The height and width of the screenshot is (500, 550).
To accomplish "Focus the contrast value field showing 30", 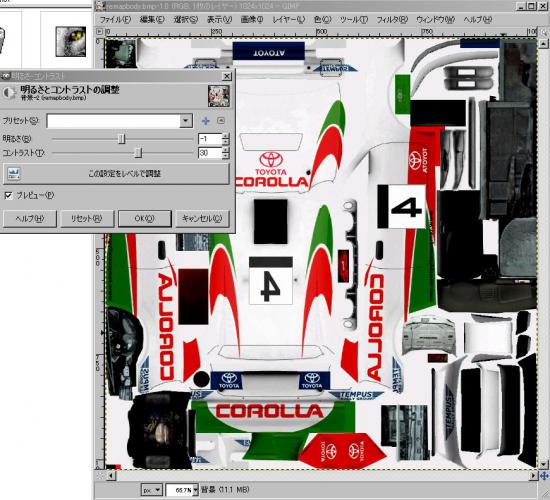I will [210, 153].
